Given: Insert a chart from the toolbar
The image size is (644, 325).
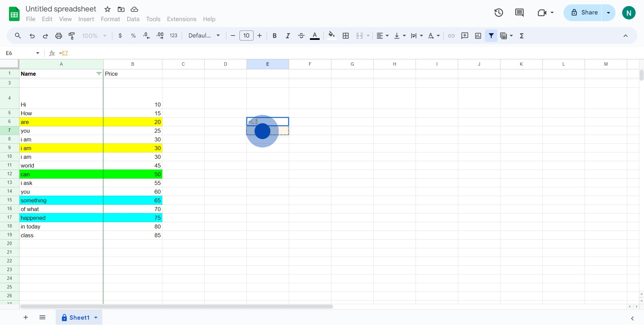Looking at the screenshot, I should pos(478,36).
